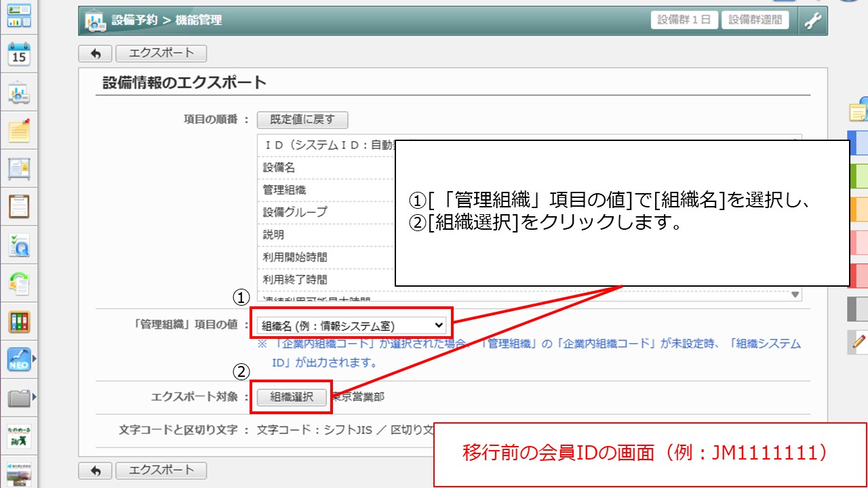Switch to 設備群週間 view

(x=755, y=20)
